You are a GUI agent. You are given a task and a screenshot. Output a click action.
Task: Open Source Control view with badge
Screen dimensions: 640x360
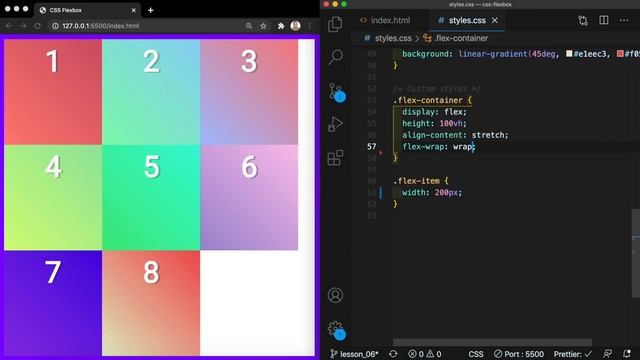[336, 92]
